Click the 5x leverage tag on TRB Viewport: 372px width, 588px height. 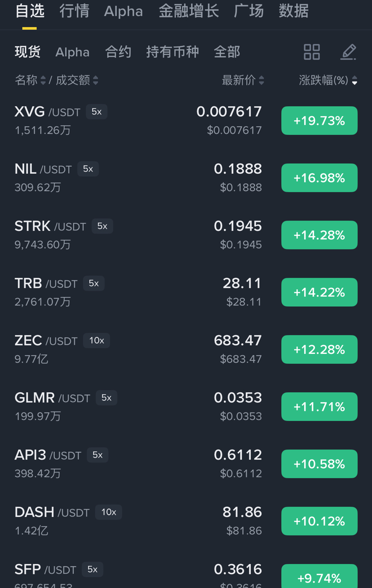pyautogui.click(x=93, y=283)
